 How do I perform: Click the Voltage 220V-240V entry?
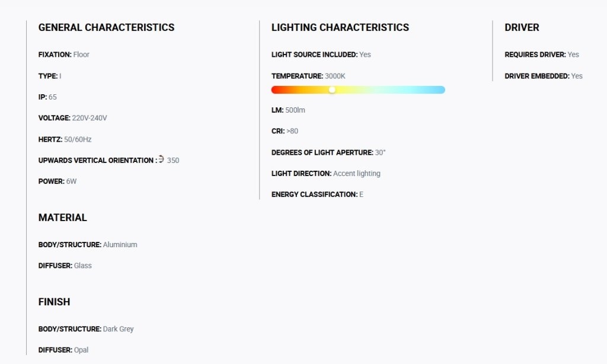click(73, 118)
